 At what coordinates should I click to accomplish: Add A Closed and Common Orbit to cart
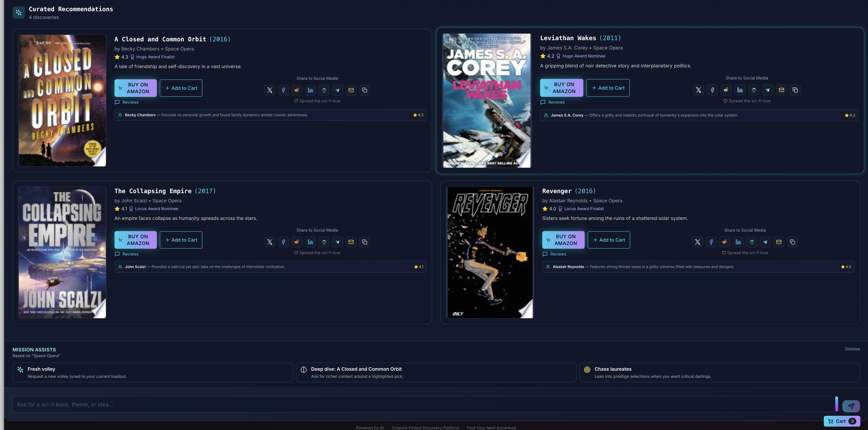click(x=181, y=88)
